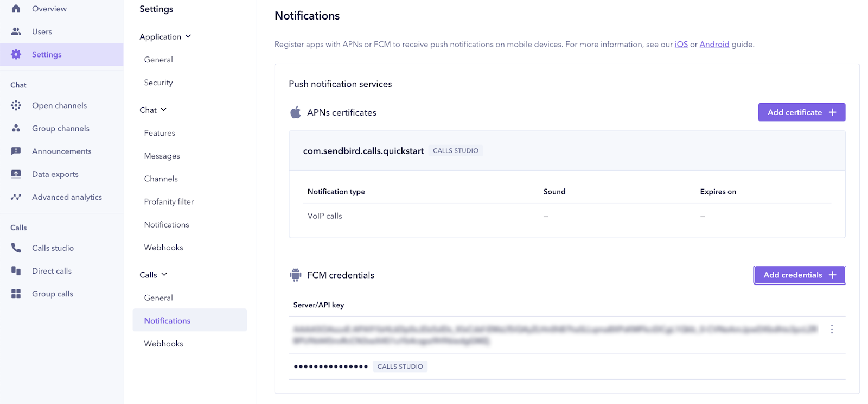This screenshot has height=404, width=868.
Task: Open the Announcements icon in sidebar
Action: pos(16,151)
